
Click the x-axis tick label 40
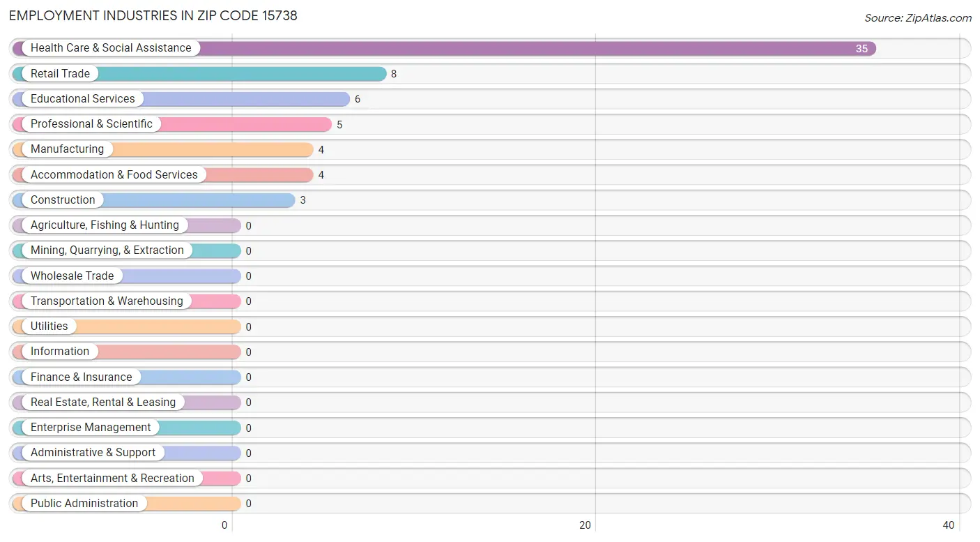(949, 525)
